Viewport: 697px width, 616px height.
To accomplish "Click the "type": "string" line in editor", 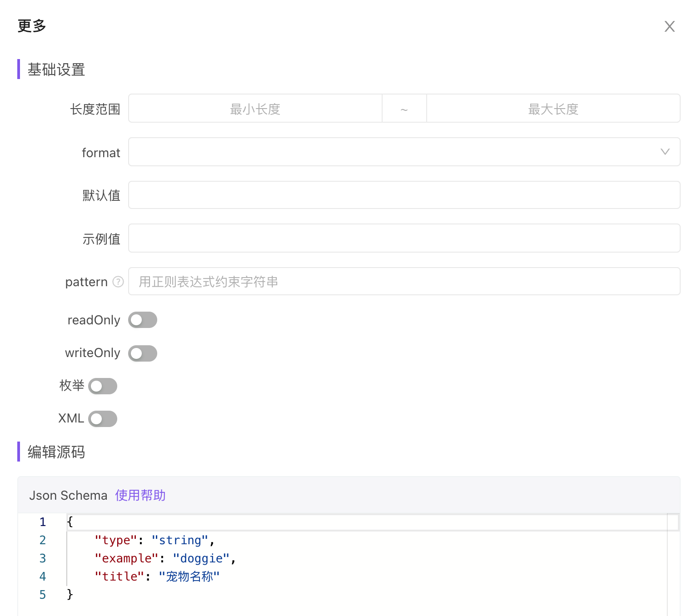I will tap(154, 540).
